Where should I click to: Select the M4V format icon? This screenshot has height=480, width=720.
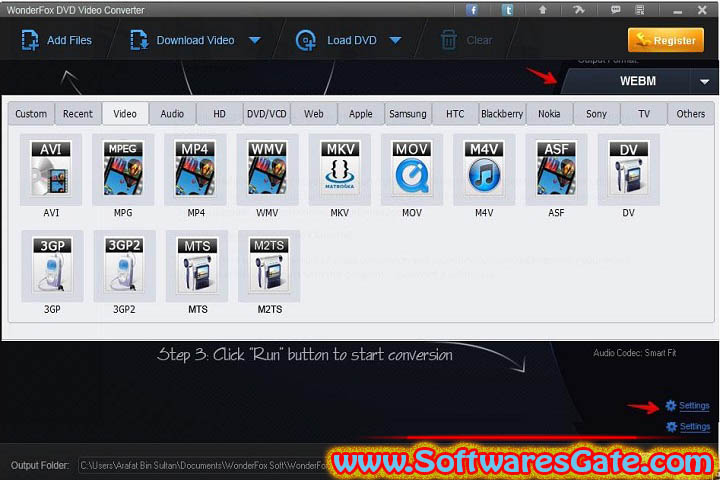tap(484, 169)
